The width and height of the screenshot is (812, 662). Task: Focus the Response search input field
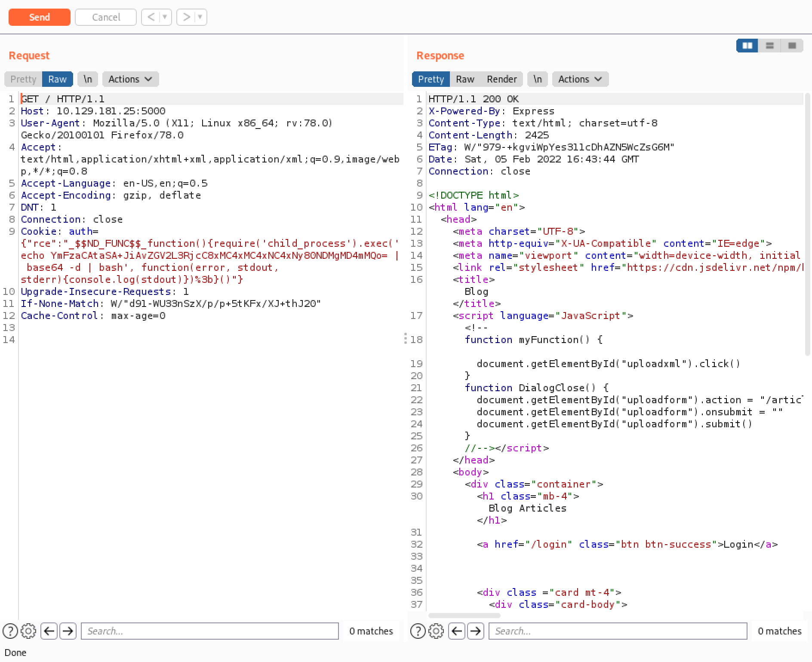click(x=618, y=631)
